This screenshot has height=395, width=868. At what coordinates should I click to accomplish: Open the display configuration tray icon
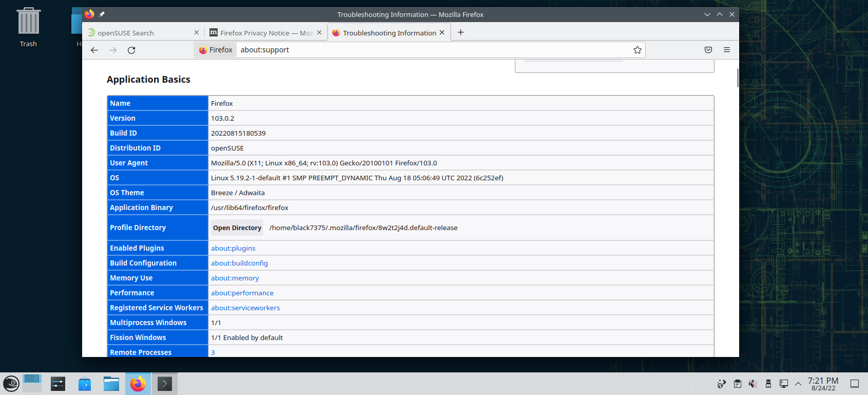pos(784,384)
